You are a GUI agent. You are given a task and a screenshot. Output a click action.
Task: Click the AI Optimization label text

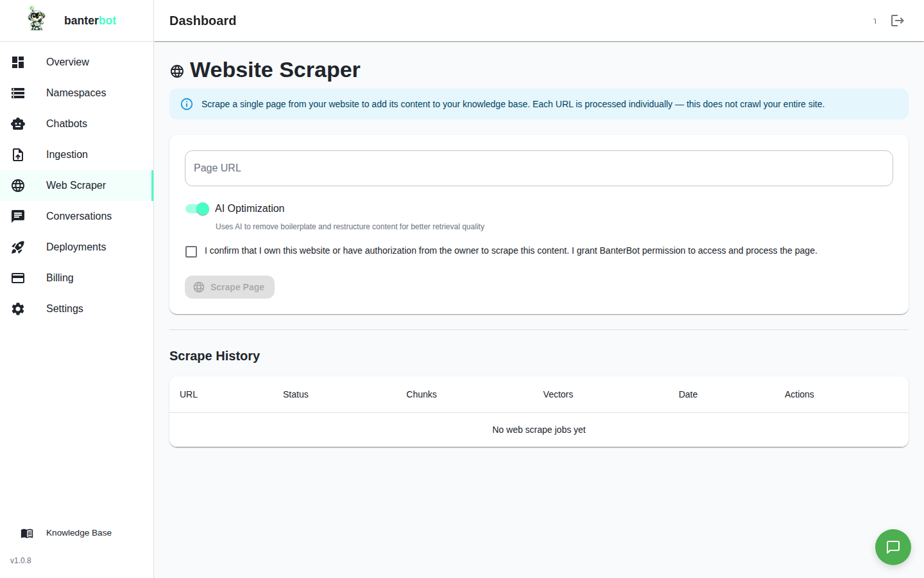250,209
